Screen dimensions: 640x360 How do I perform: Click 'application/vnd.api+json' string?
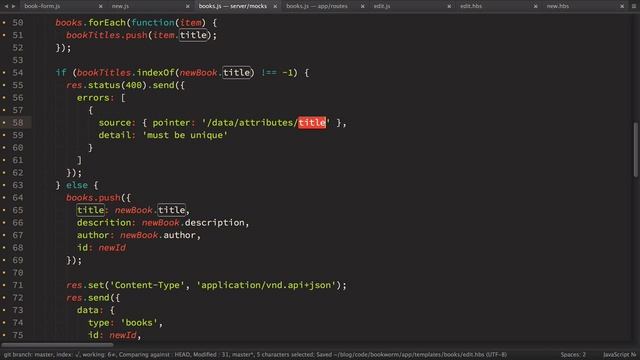(x=268, y=285)
